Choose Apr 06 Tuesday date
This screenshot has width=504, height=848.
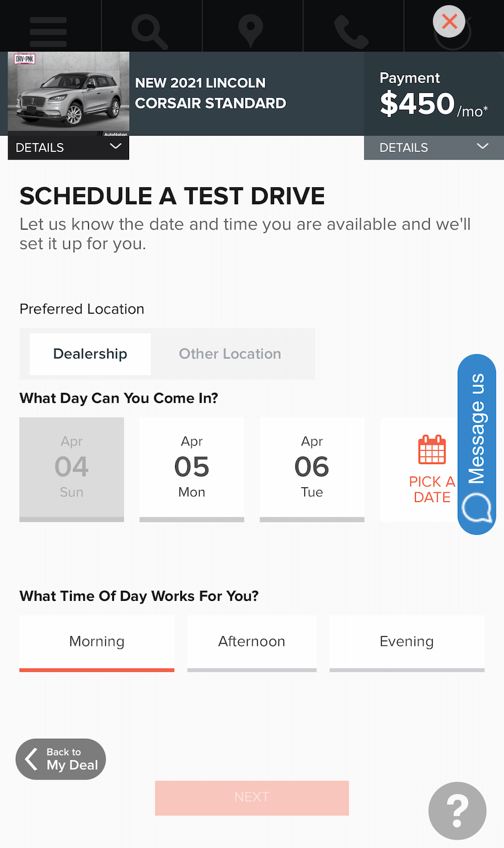[x=312, y=468]
